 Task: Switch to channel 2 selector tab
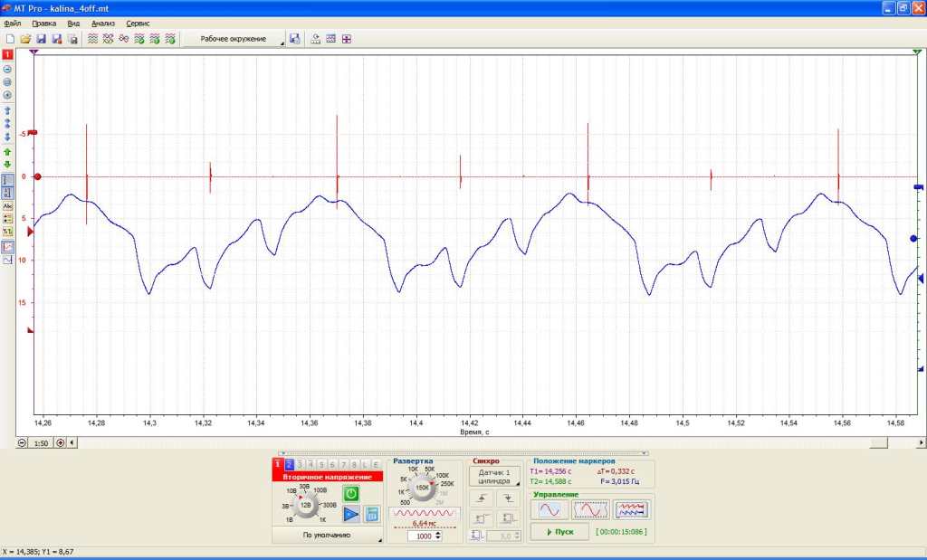click(x=289, y=465)
